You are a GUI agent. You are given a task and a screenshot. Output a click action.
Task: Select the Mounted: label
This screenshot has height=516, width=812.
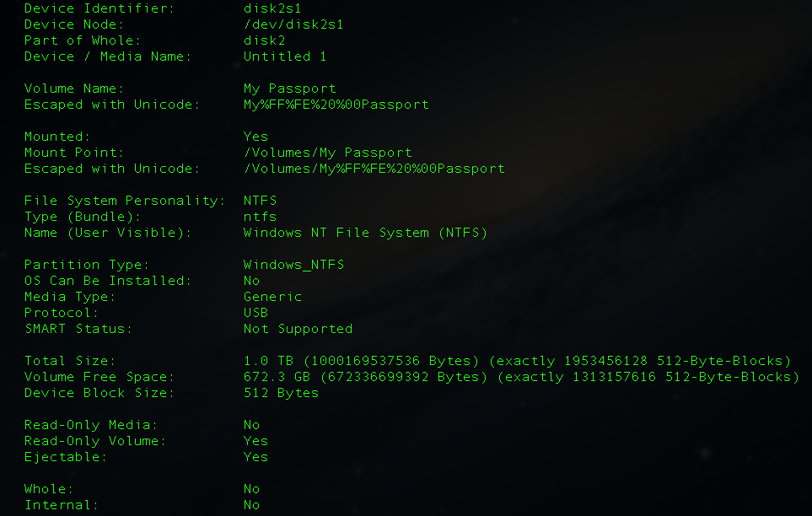click(57, 137)
